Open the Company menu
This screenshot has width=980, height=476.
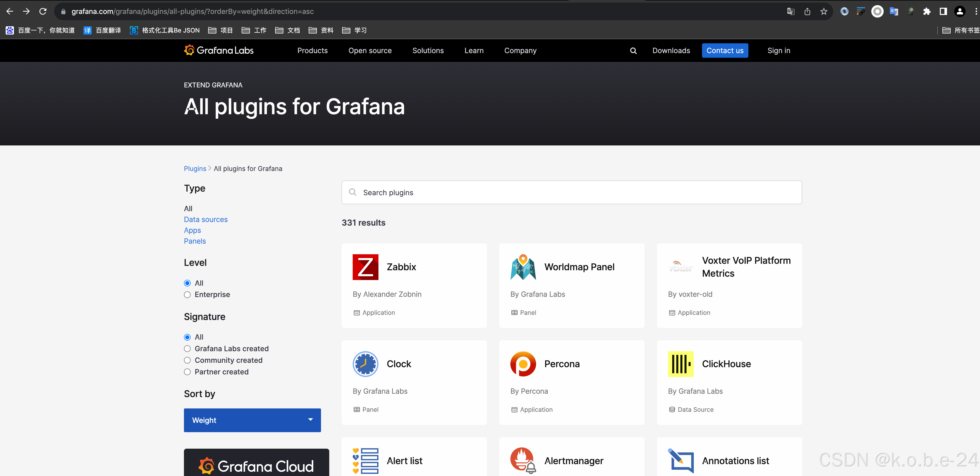520,51
